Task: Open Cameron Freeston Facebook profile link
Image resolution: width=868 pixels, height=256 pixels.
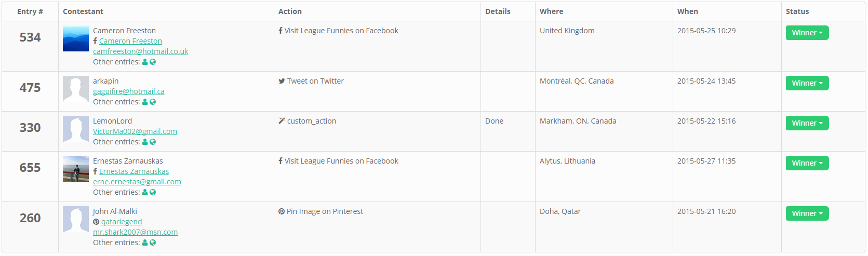Action: (x=130, y=41)
